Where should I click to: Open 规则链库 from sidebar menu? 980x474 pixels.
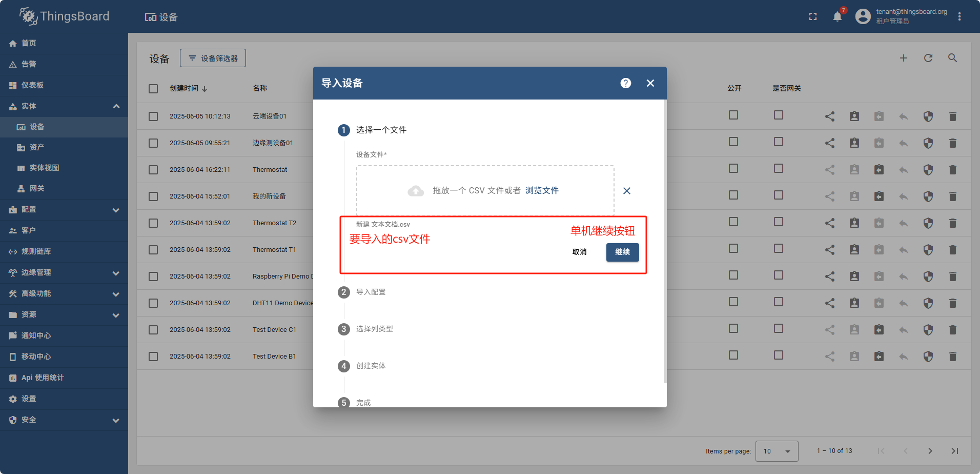pyautogui.click(x=36, y=251)
